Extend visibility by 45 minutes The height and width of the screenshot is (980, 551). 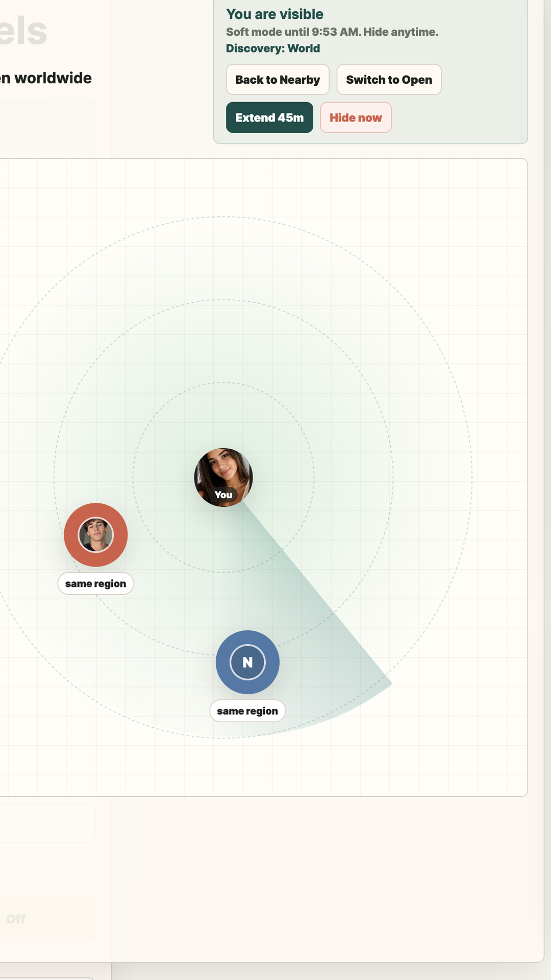pyautogui.click(x=269, y=117)
